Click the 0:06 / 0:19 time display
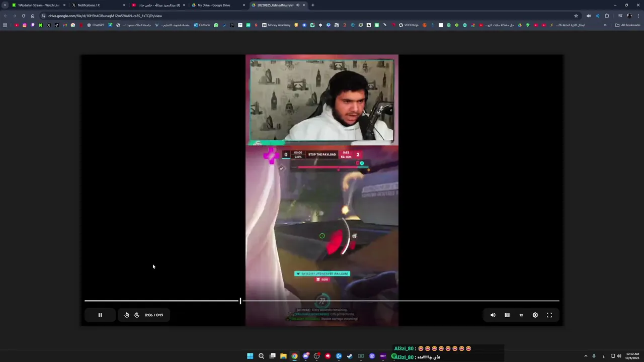The width and height of the screenshot is (644, 362). [154, 315]
